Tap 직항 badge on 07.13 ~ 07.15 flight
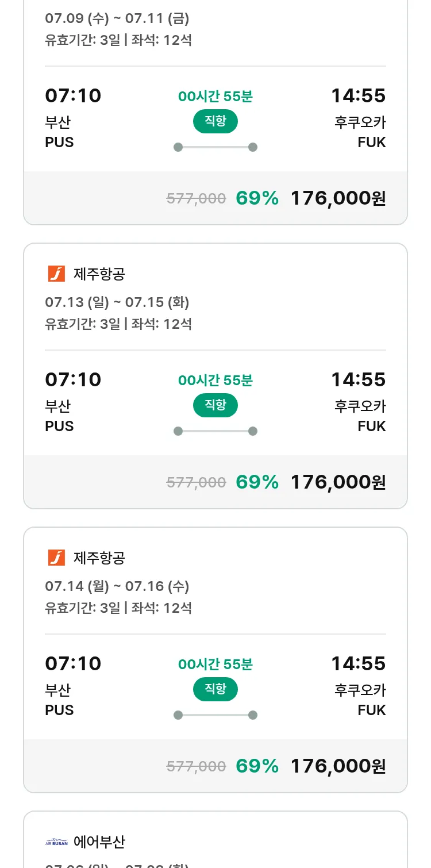This screenshot has width=431, height=868. pyautogui.click(x=215, y=405)
